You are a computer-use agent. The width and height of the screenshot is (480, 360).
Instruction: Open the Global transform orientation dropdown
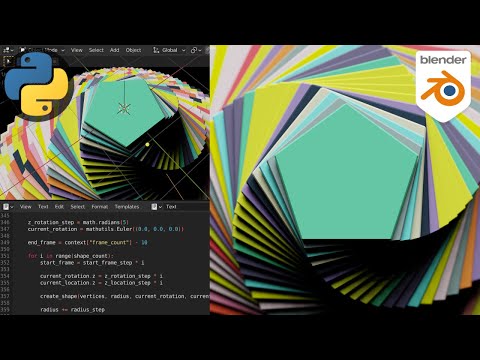[x=169, y=50]
